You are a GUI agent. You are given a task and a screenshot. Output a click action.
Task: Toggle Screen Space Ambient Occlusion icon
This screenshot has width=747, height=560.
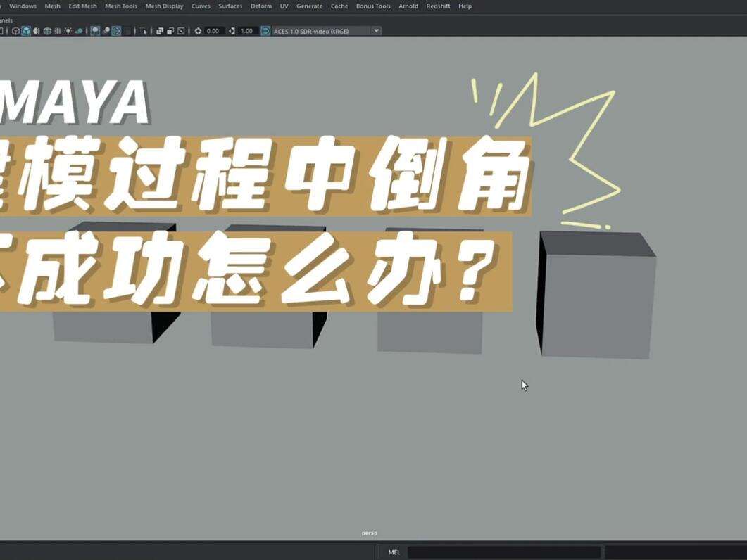pos(95,31)
